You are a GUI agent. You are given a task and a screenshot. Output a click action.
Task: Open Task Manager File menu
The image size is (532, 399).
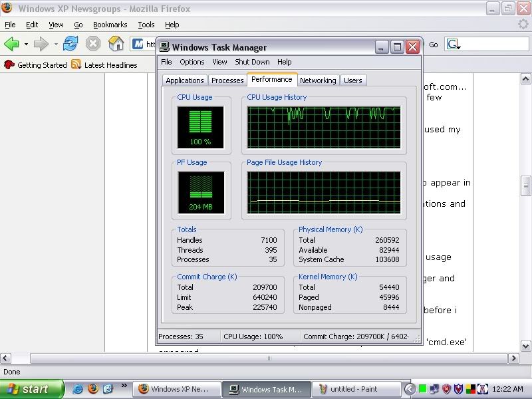tap(166, 62)
